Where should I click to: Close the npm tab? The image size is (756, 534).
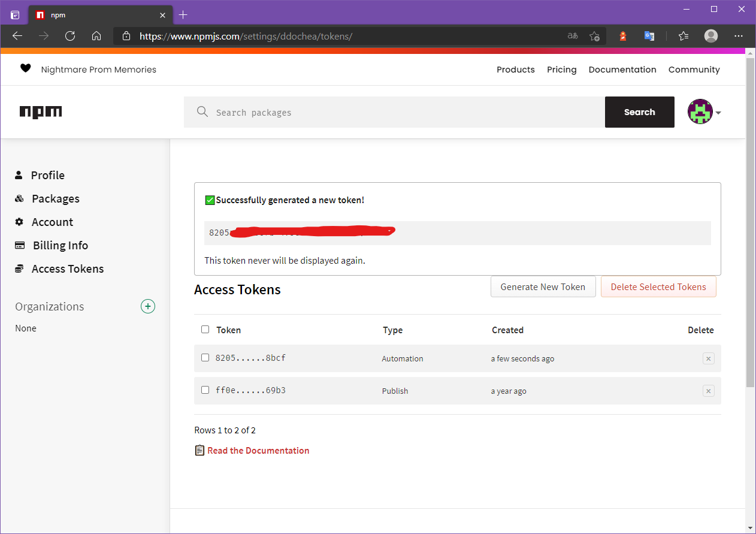[162, 15]
